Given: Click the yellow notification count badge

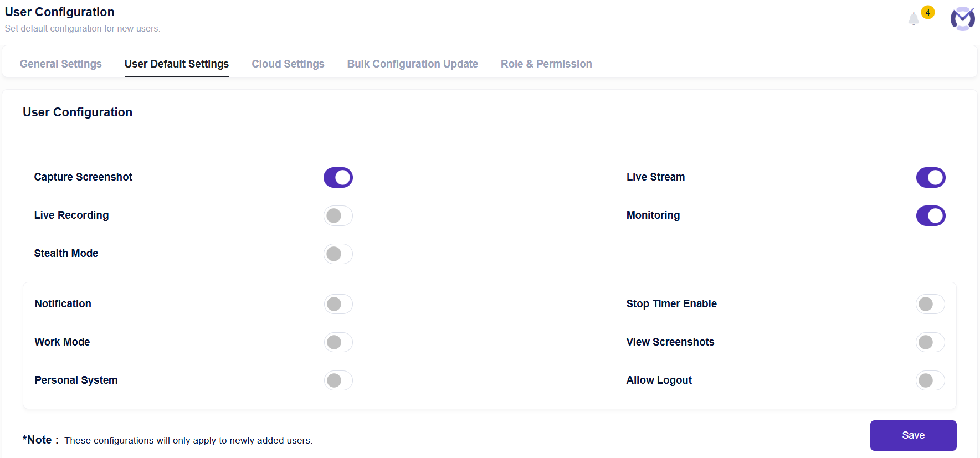Looking at the screenshot, I should coord(927,12).
